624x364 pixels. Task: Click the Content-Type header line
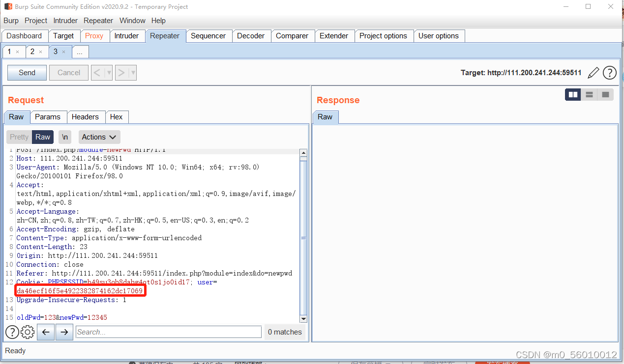tap(109, 238)
